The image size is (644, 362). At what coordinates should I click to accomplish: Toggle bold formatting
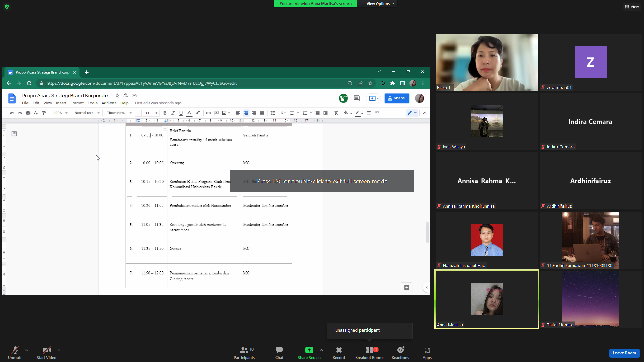coord(165,113)
